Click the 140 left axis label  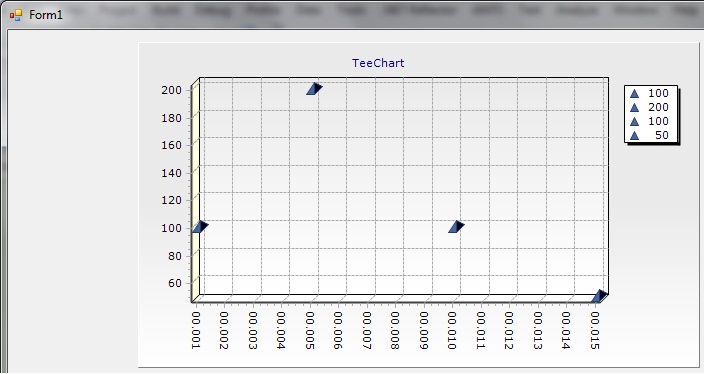[x=172, y=172]
